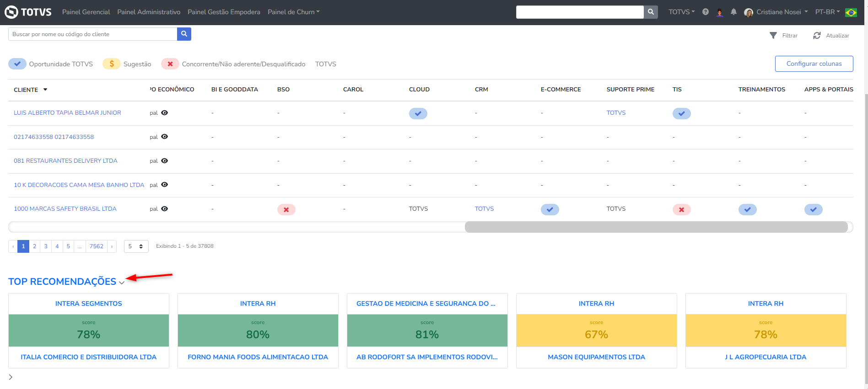Click BSO red X badge for 1000 MARCAS
The height and width of the screenshot is (389, 868).
(286, 209)
